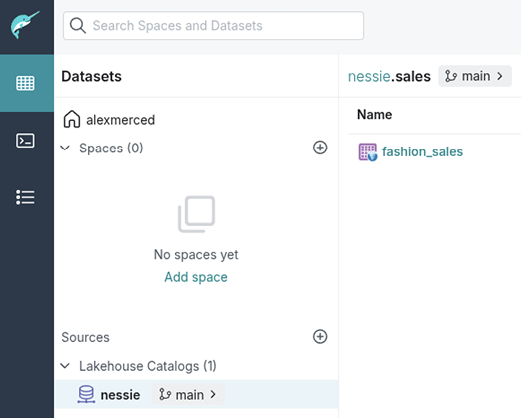Viewport: 530px width, 418px height.
Task: Open the Datasets grid icon in sidebar
Action: 25,83
